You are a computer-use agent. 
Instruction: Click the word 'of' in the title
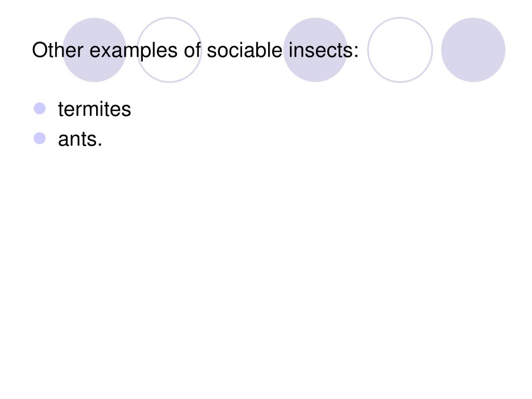click(192, 50)
